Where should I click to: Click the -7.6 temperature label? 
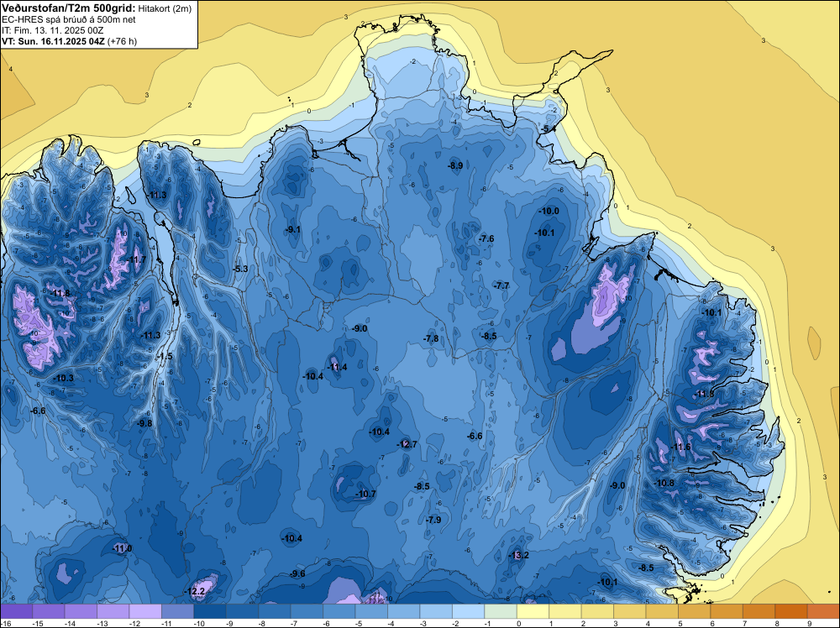tap(486, 238)
